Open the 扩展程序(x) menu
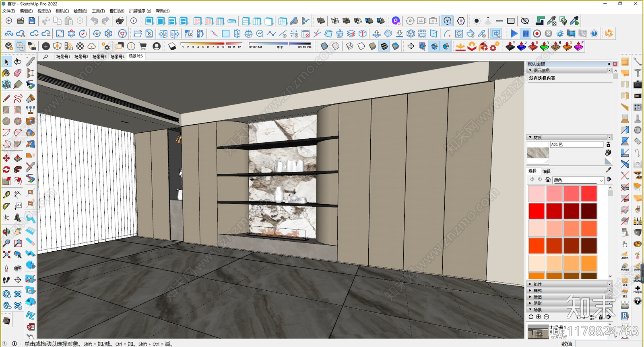 pyautogui.click(x=140, y=11)
